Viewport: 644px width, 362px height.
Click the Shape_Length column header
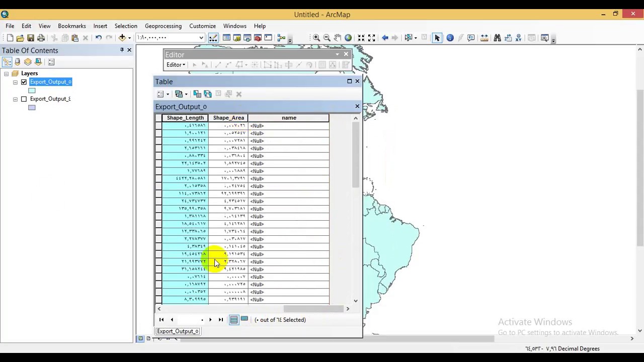pyautogui.click(x=185, y=118)
